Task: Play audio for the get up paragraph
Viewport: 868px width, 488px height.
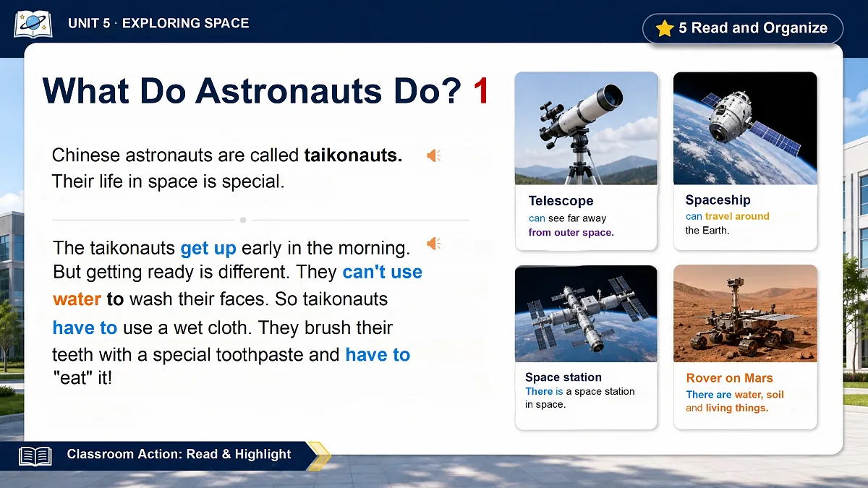Action: point(433,244)
